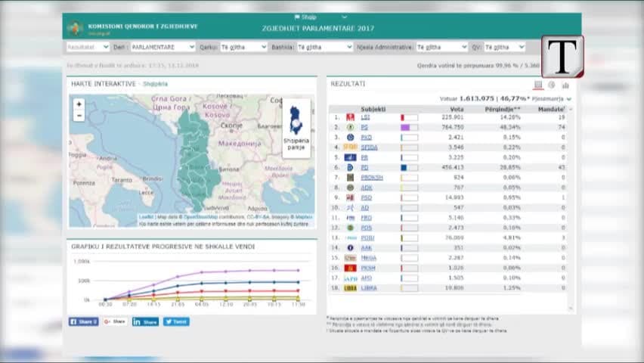Open the PS party link
This screenshot has width=644, height=363.
[x=364, y=128]
